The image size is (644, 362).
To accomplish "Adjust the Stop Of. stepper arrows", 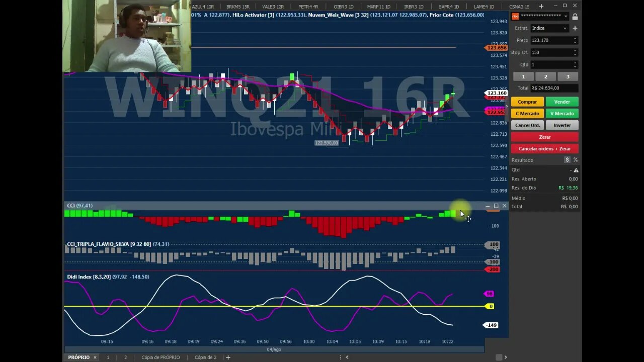I will [575, 52].
